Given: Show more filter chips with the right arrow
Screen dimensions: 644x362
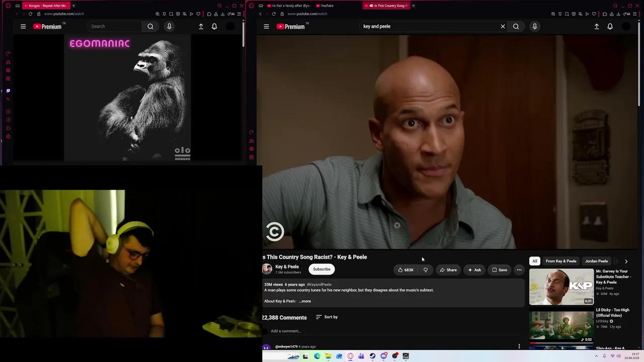Looking at the screenshot, I should (x=626, y=261).
